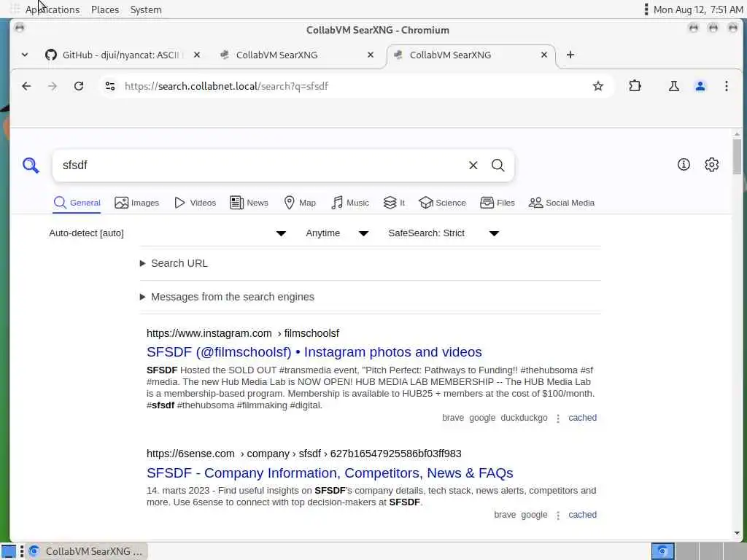Viewport: 747px width, 560px height.
Task: Select the Videos search category
Action: (196, 203)
